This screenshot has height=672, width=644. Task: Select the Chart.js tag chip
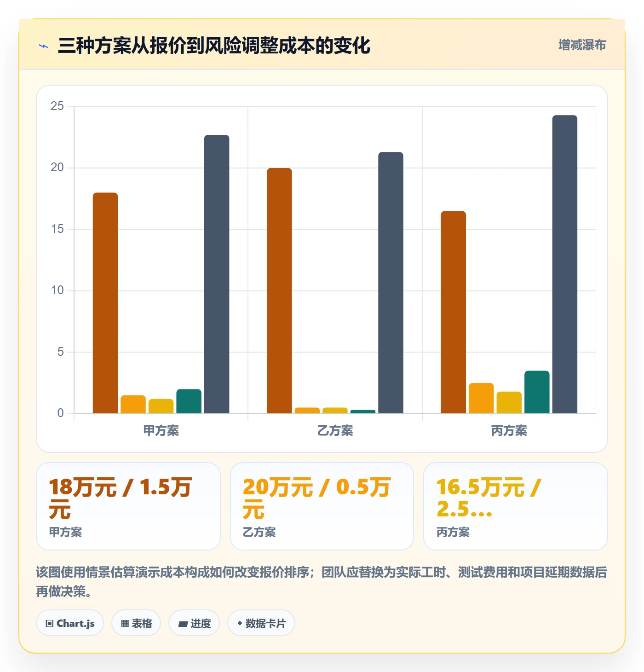click(x=70, y=623)
